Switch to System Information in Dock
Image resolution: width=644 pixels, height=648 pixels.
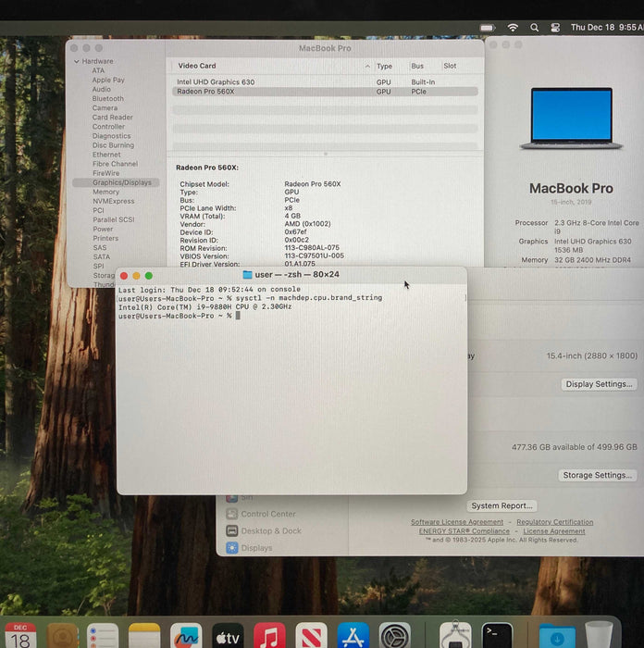click(x=455, y=635)
